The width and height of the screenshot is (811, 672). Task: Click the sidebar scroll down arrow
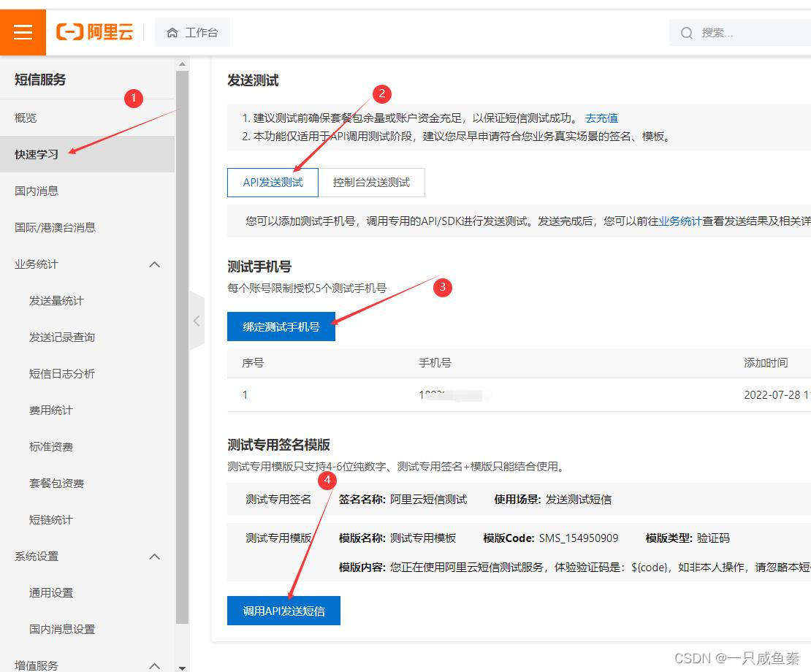[182, 668]
